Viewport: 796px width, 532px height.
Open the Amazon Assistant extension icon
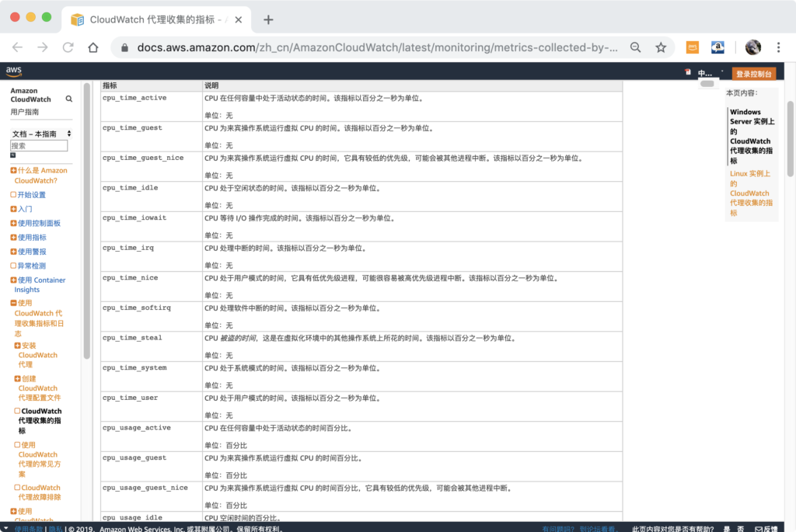pos(717,47)
